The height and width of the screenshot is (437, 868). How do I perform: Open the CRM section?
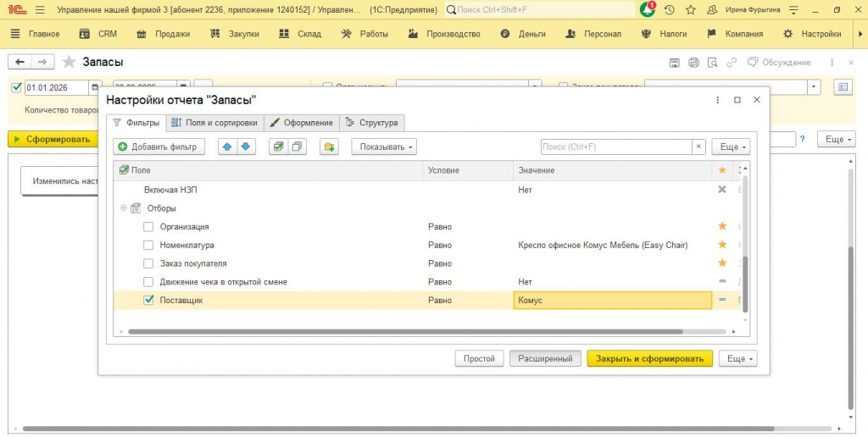(98, 34)
